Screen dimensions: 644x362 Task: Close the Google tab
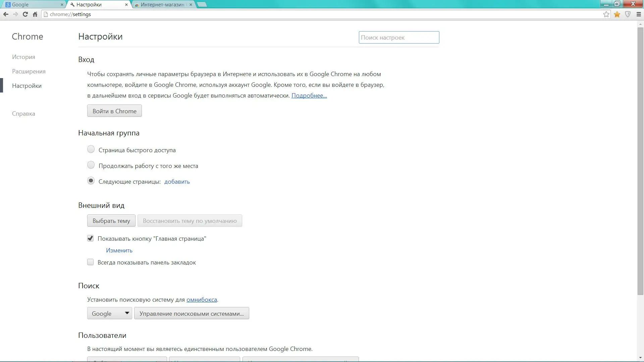62,5
